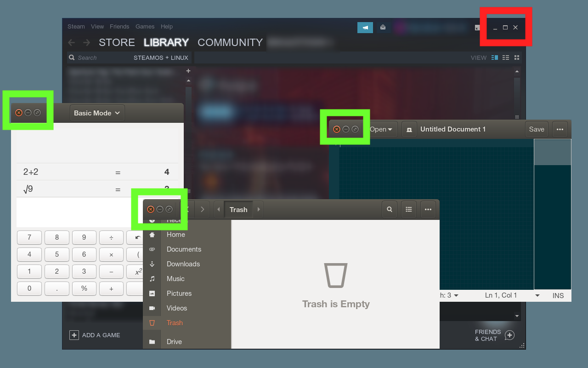Click the Steam library search magnifier icon
The height and width of the screenshot is (368, 588).
tap(72, 58)
